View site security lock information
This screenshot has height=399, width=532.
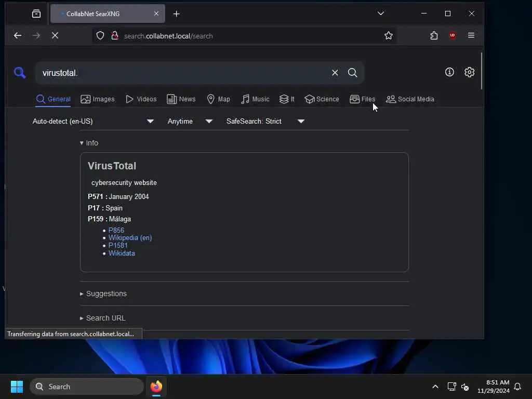click(x=115, y=36)
